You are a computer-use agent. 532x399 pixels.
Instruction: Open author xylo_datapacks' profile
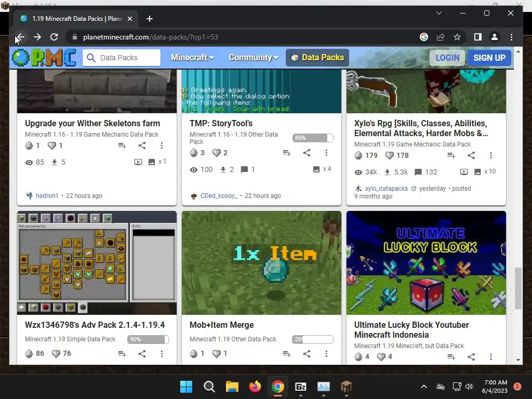[386, 188]
